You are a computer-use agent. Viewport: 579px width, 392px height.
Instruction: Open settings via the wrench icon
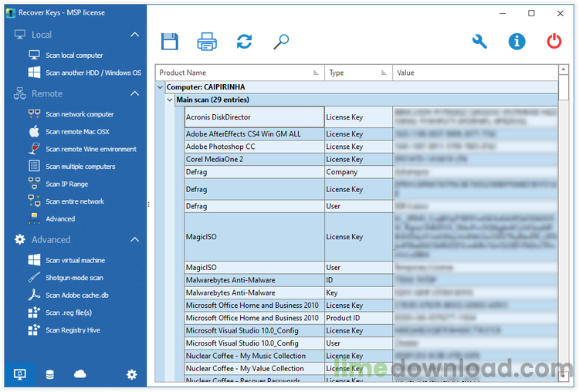[479, 42]
